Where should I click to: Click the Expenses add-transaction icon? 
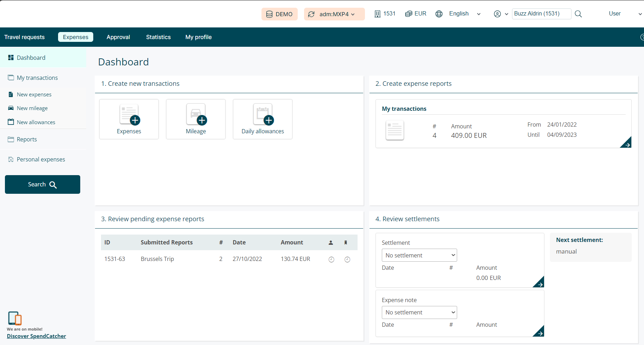pos(129,115)
